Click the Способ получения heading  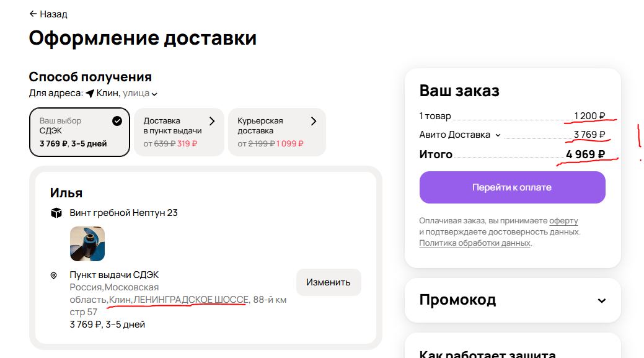(90, 77)
